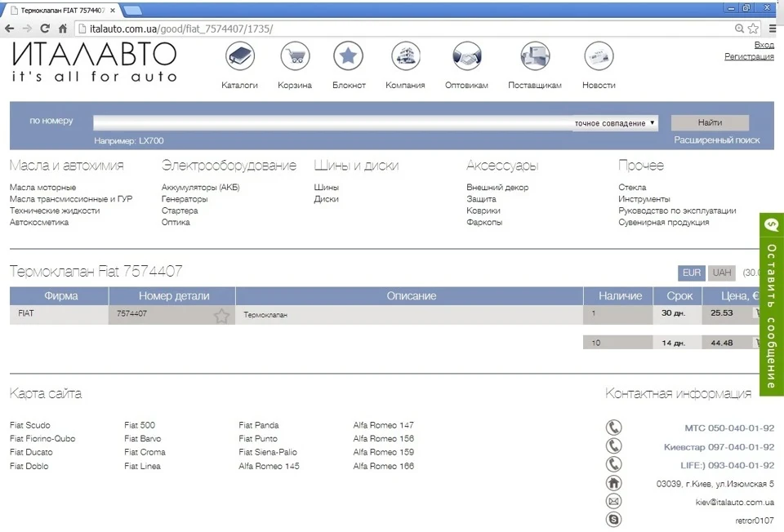Focus the part number search field
Screen dimensions: 784x532
pos(332,123)
